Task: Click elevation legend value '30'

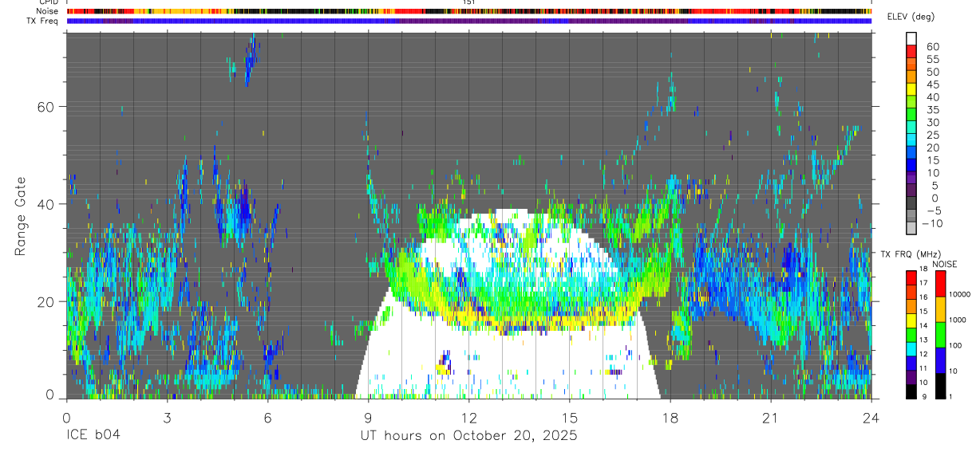Action: point(932,122)
